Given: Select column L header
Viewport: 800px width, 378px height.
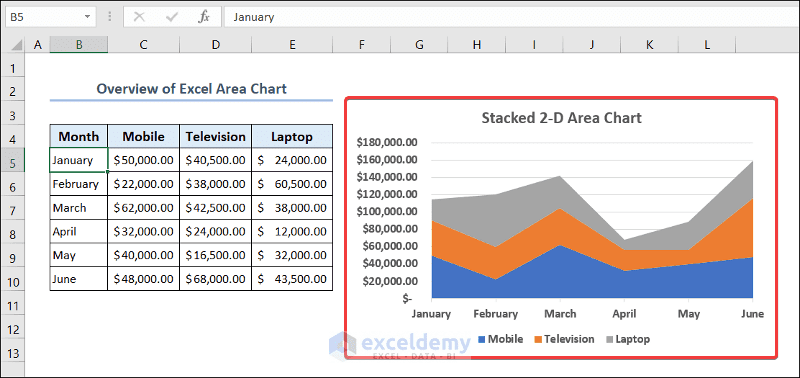Looking at the screenshot, I should coord(707,45).
